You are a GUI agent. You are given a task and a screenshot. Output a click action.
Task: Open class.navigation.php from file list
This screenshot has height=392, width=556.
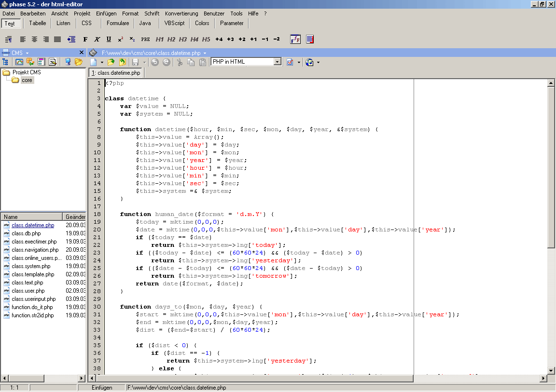tap(35, 250)
